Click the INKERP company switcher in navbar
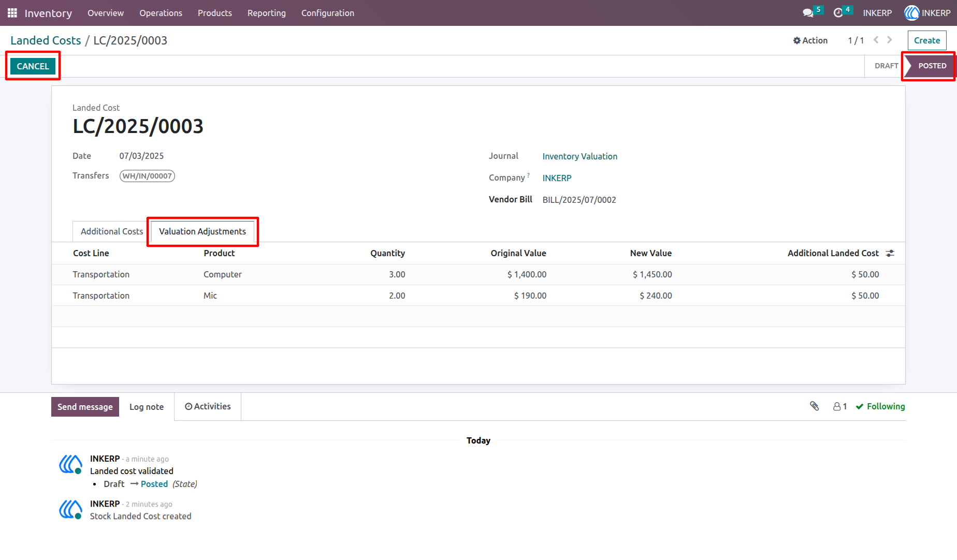The height and width of the screenshot is (560, 957). pyautogui.click(x=877, y=13)
